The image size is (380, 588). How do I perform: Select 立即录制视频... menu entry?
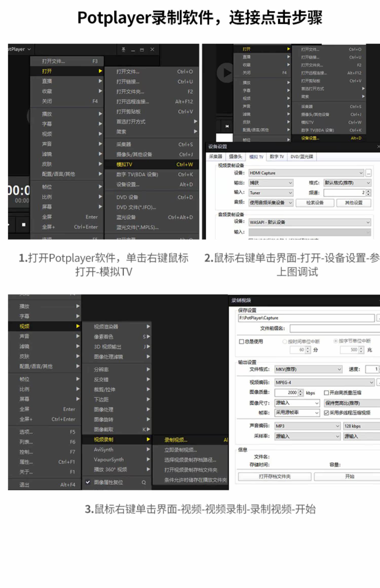tap(191, 450)
